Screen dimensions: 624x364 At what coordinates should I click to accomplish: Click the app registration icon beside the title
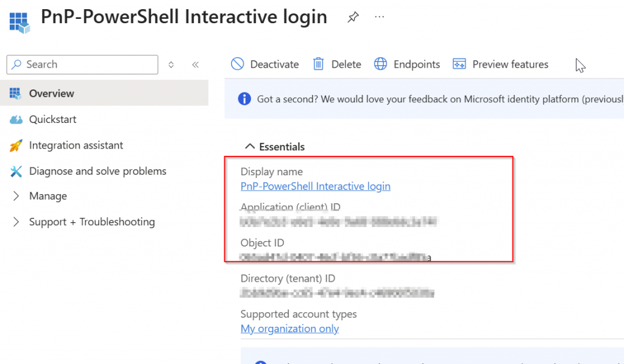tap(19, 21)
